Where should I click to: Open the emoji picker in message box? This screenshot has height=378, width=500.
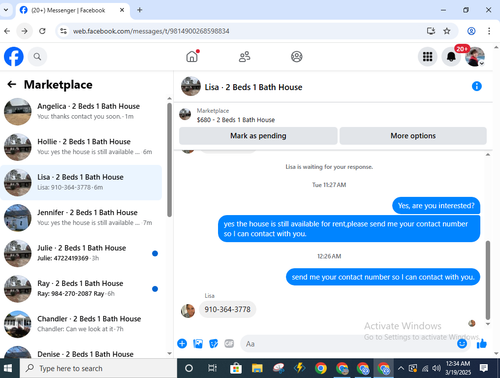pos(462,343)
